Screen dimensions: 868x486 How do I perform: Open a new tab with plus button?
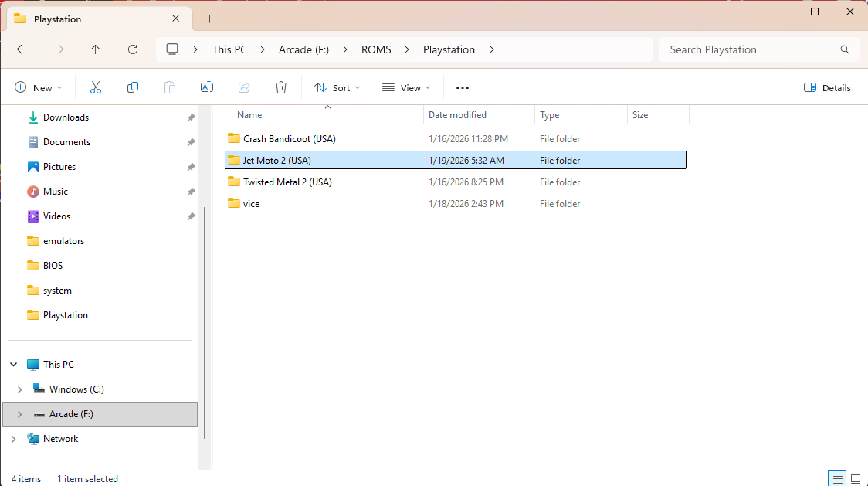point(209,19)
